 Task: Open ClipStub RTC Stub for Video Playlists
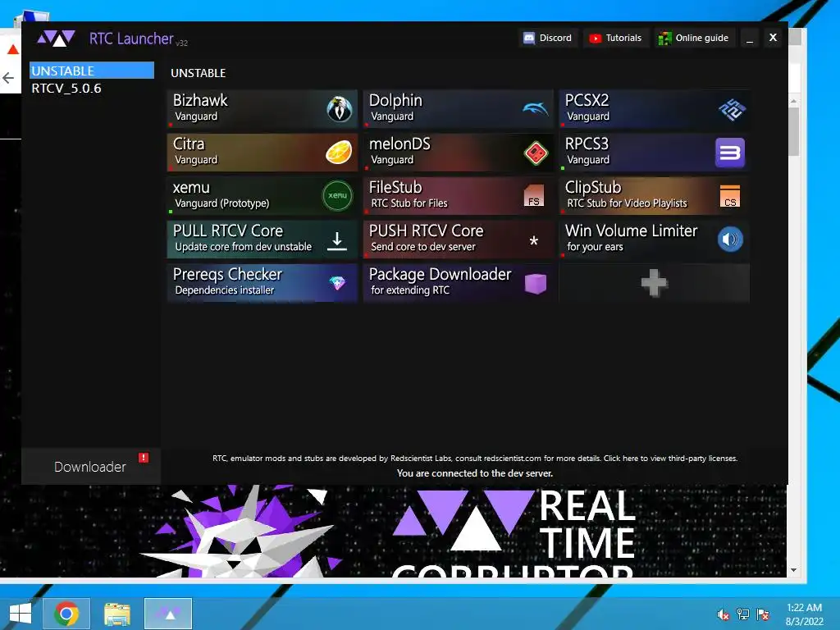(654, 196)
